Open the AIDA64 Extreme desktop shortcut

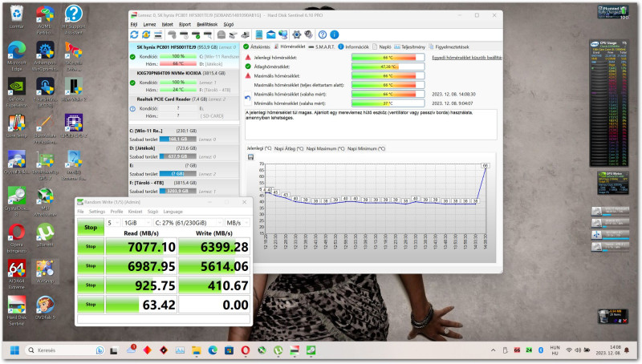tap(17, 274)
